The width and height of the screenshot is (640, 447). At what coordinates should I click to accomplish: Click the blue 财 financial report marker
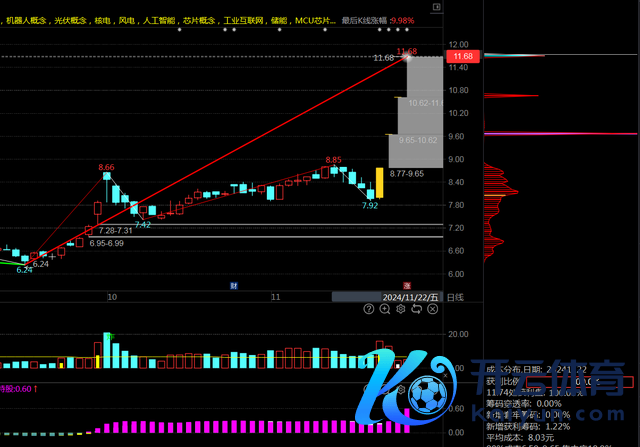[233, 285]
